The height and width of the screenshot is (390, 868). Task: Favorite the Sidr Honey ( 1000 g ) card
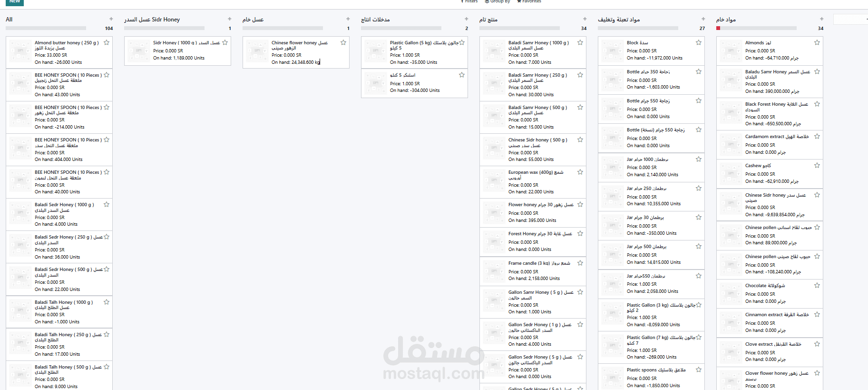click(225, 42)
